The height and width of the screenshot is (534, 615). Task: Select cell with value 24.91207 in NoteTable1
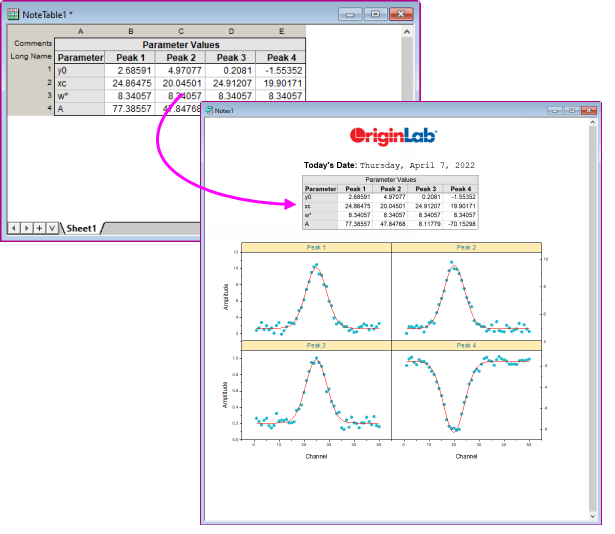point(231,83)
